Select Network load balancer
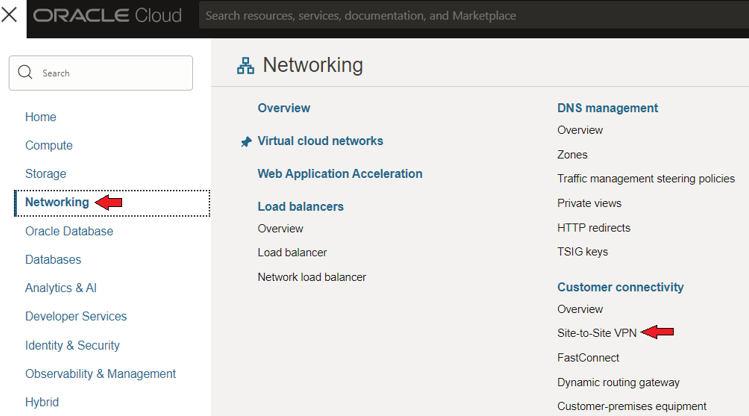Viewport: 749px width, 416px height. click(311, 277)
